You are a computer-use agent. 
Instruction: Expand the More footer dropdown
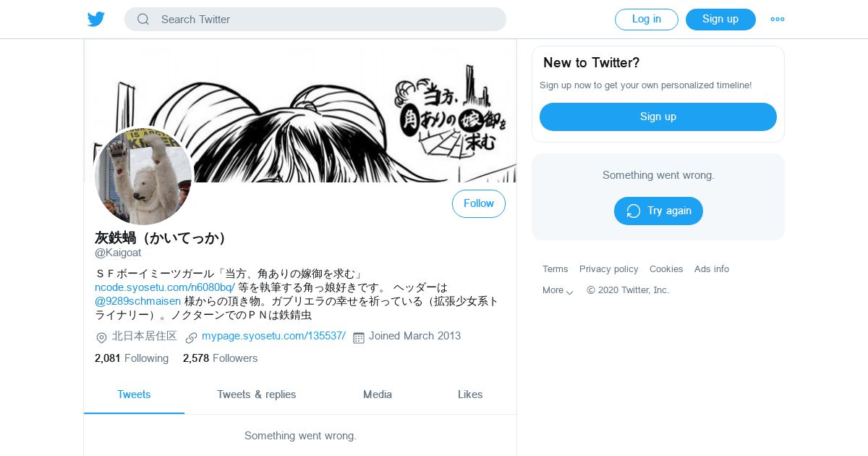[558, 290]
